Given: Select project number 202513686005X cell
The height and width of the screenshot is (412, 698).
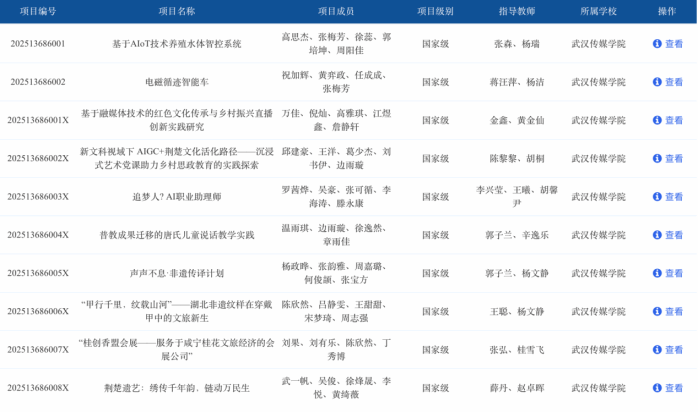Looking at the screenshot, I should 38,273.
